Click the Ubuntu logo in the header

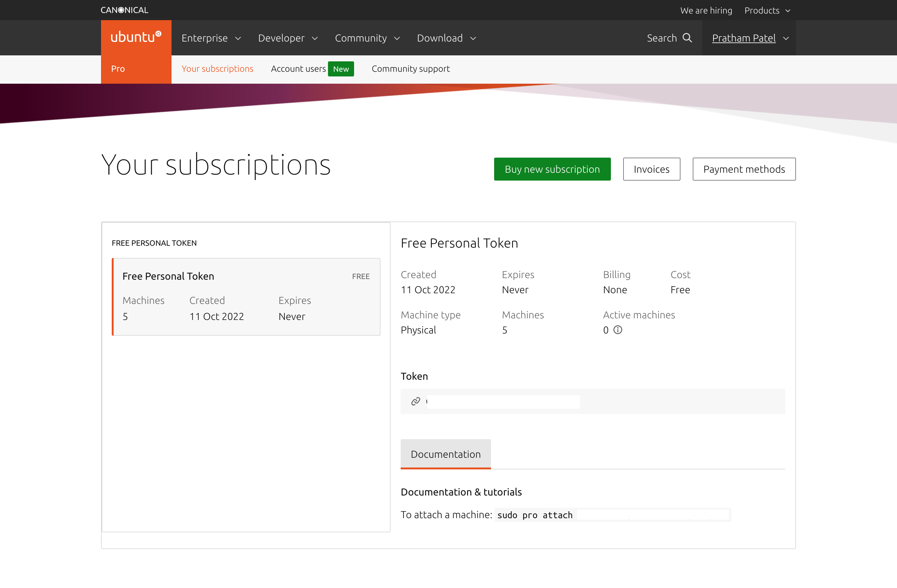tap(136, 36)
